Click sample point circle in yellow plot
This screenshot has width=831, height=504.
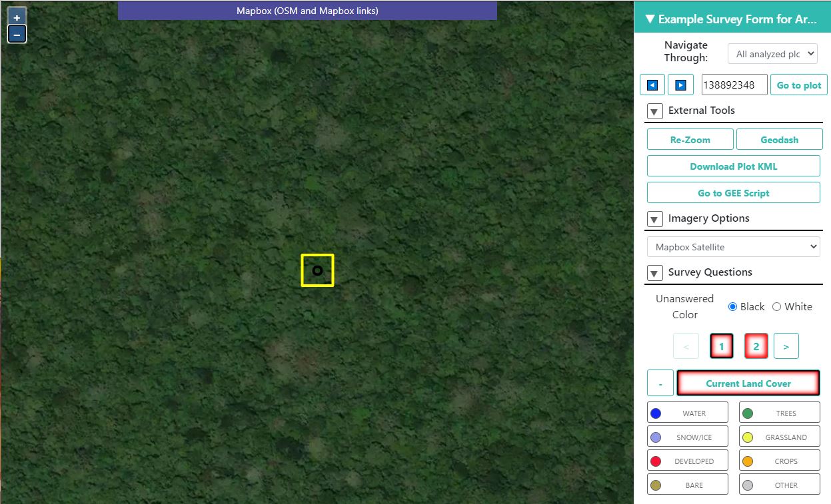[x=317, y=270]
